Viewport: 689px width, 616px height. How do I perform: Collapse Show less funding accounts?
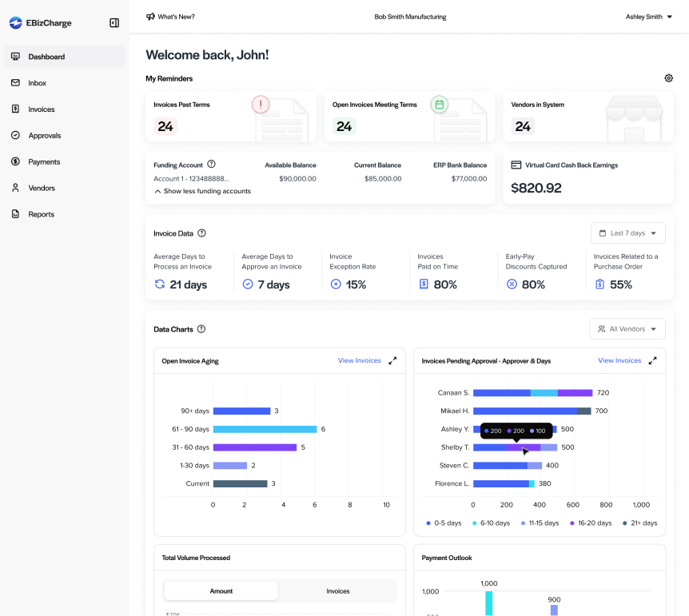[x=202, y=191]
